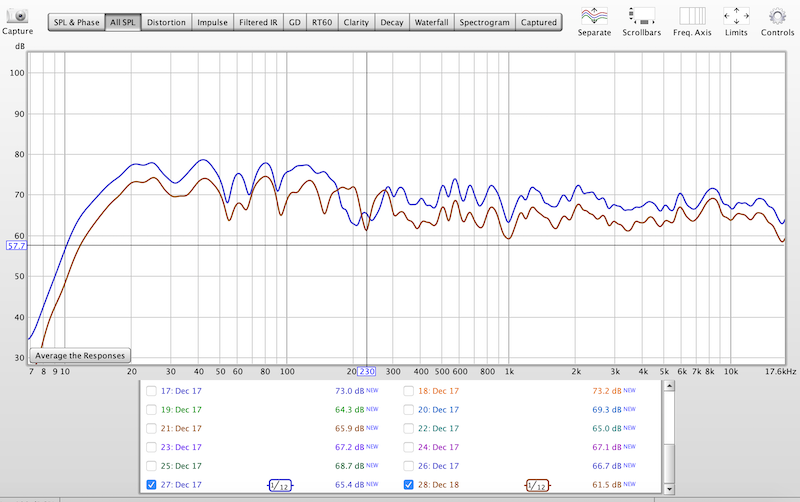Click the 67.1 dB value for trace 24
Viewport: 800px width, 502px height.
tap(607, 447)
